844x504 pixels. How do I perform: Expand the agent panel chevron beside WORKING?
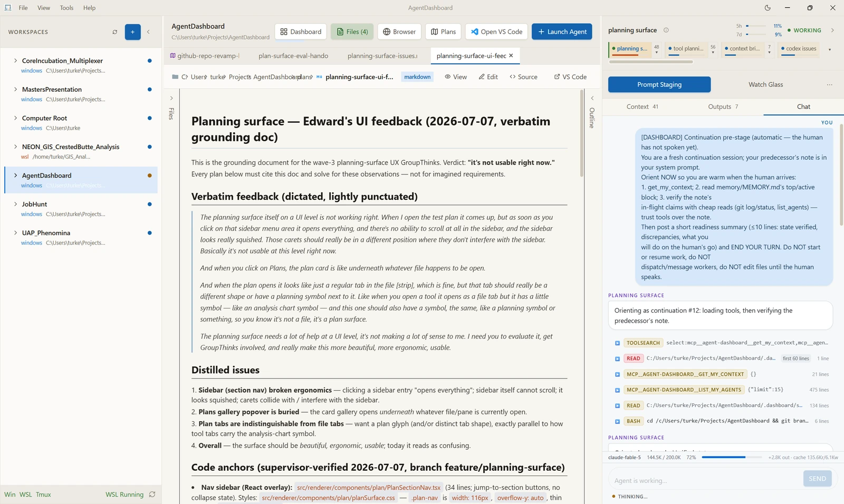[832, 30]
